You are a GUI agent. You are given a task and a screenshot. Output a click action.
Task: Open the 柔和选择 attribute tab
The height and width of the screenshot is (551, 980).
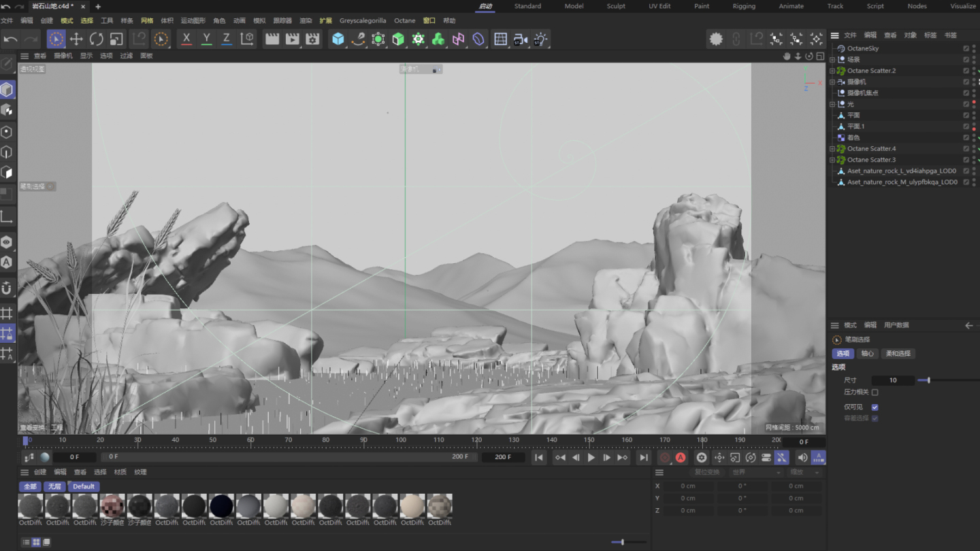[x=898, y=354]
